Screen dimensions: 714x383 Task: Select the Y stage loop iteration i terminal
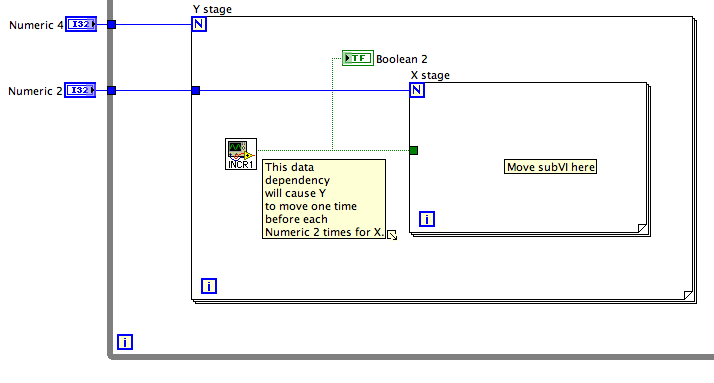point(209,286)
